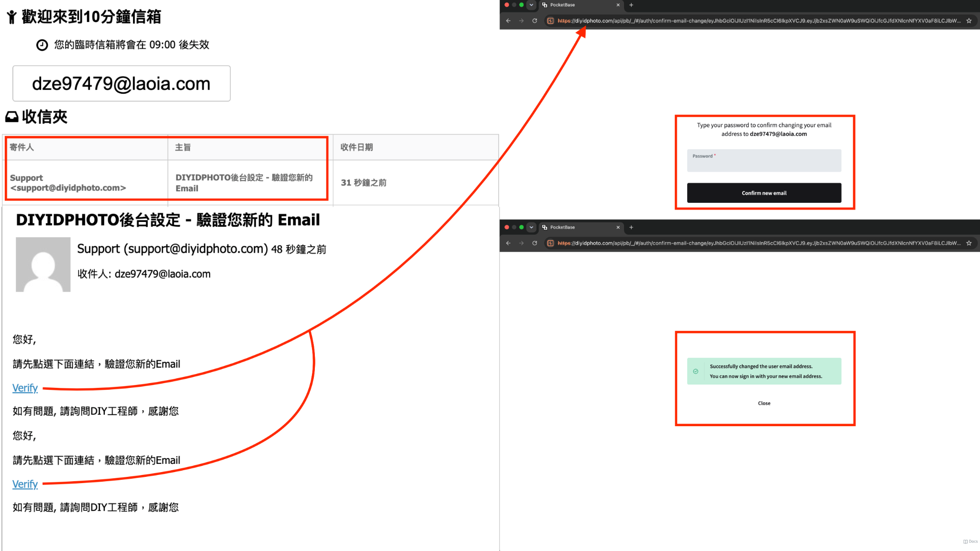Click the second Verify link in the email
This screenshot has width=980, height=551.
[x=25, y=484]
